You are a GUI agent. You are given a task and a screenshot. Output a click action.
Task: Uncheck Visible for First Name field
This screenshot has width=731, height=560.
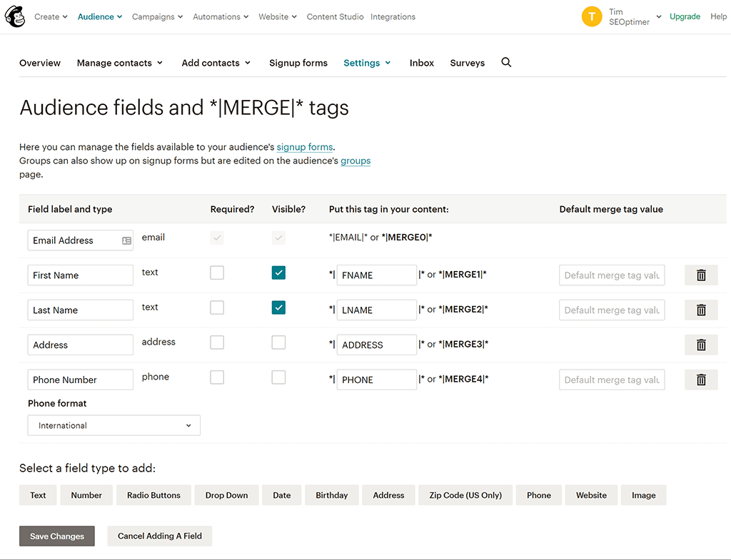[278, 273]
